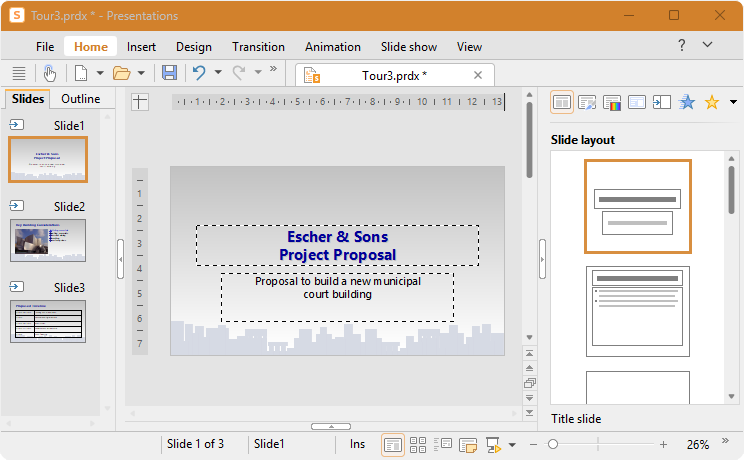Click the transition icon next to Slide2
The height and width of the screenshot is (460, 744).
pyautogui.click(x=17, y=206)
